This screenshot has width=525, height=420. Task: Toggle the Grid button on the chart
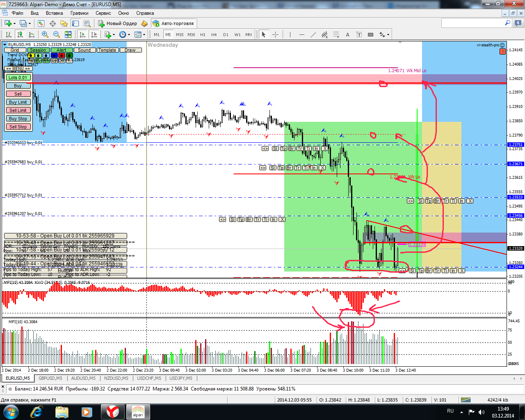15,50
